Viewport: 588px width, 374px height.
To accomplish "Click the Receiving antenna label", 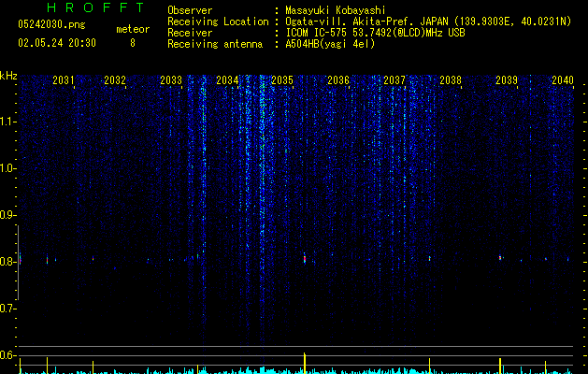I will pos(215,44).
